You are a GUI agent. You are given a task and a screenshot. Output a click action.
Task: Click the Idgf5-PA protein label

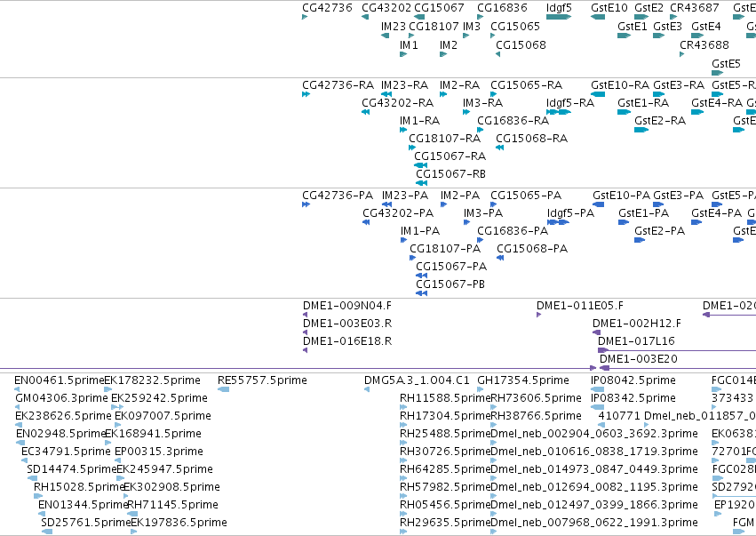tap(570, 213)
